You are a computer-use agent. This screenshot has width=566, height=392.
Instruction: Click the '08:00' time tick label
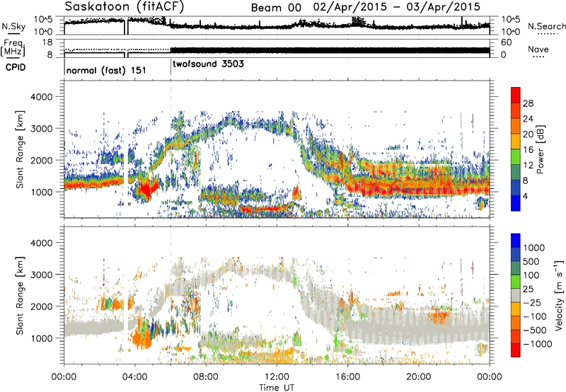(206, 377)
